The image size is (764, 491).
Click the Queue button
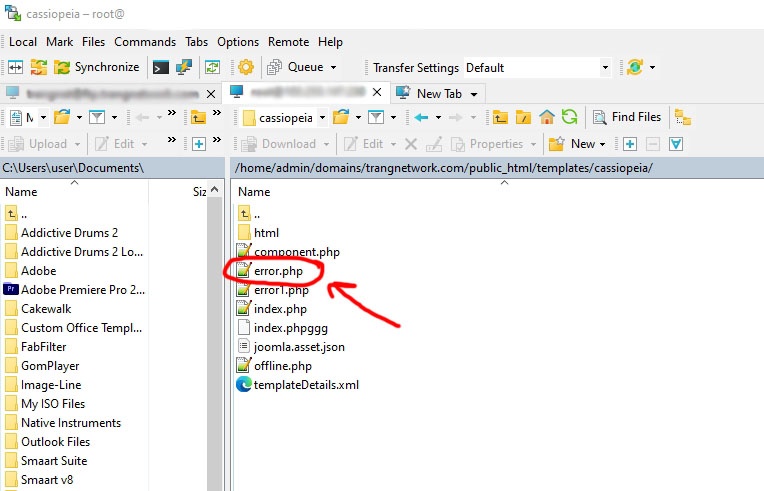[x=295, y=67]
